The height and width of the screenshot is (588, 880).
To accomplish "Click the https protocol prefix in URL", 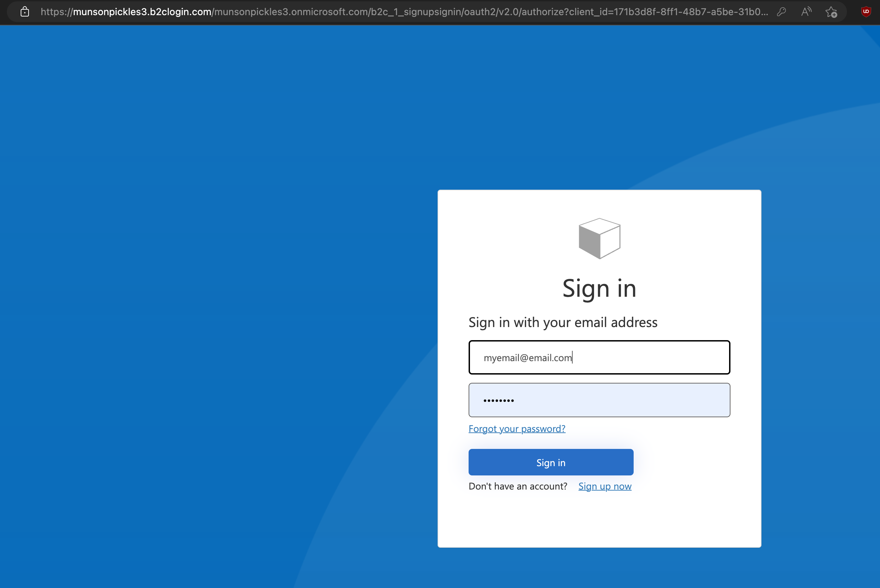I will coord(55,12).
